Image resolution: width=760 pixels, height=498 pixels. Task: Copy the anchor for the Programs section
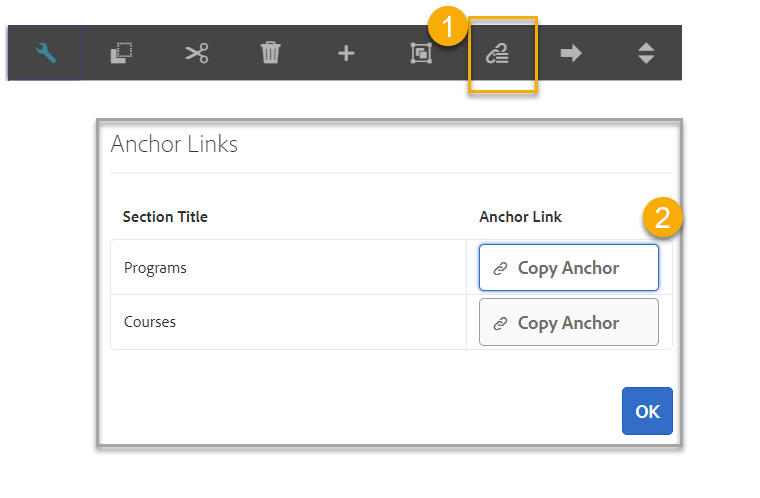click(x=568, y=268)
